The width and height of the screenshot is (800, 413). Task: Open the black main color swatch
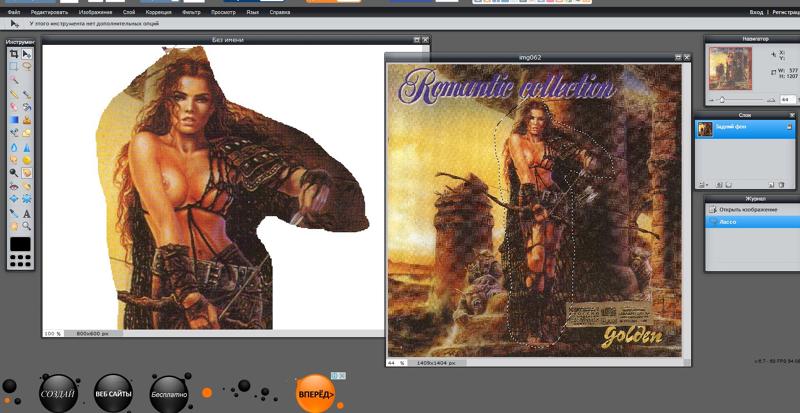pos(20,244)
